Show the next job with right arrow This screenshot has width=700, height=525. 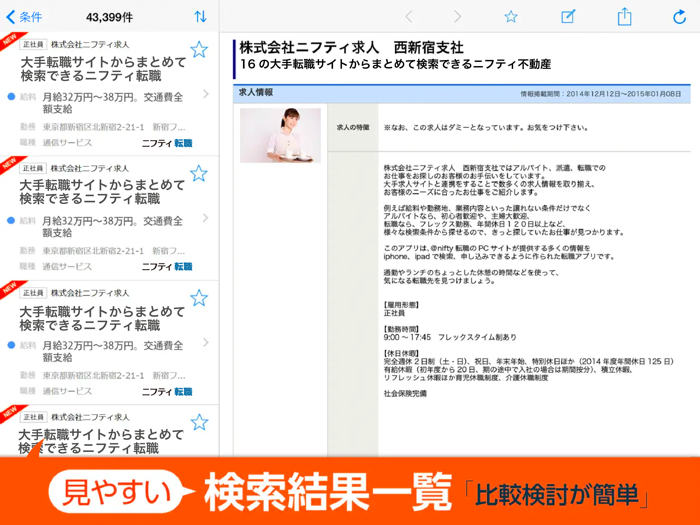[457, 17]
